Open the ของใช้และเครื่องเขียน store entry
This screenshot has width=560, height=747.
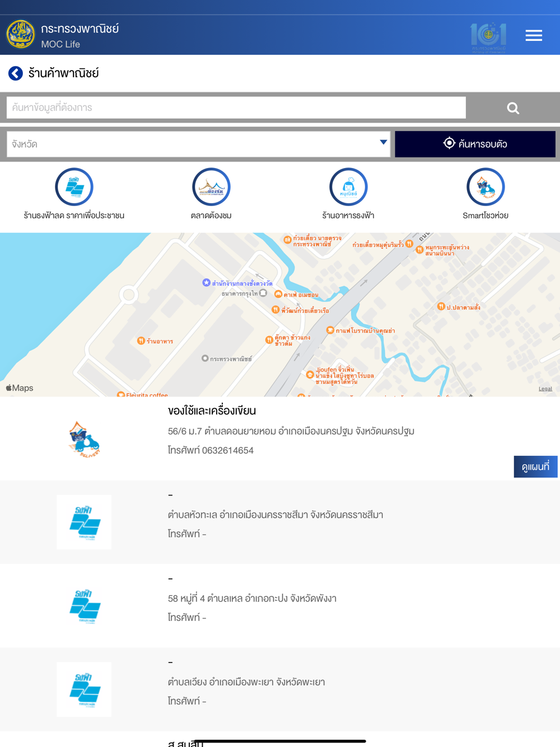[280, 438]
